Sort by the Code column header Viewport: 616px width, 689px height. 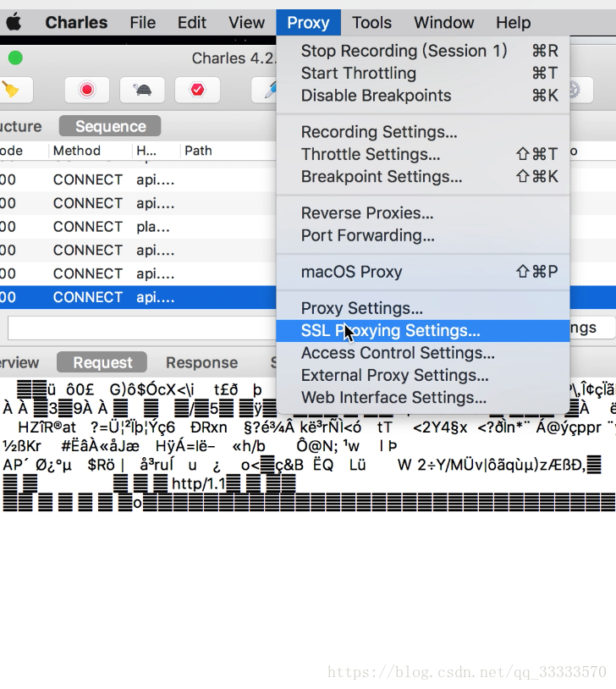(x=24, y=151)
